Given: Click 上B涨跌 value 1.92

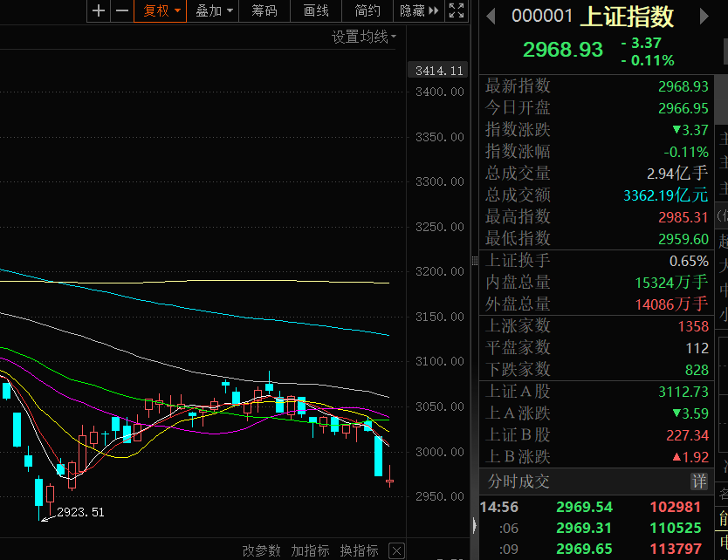Looking at the screenshot, I should [x=690, y=457].
